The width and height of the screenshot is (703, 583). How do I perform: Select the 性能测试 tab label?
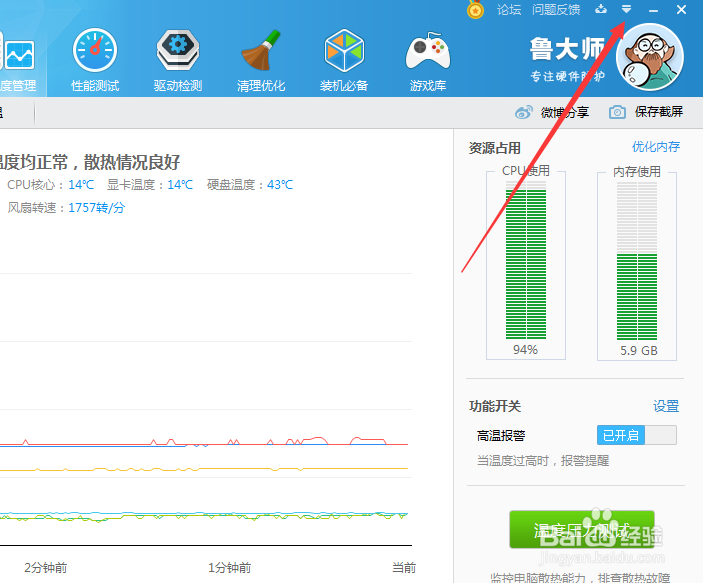[95, 86]
